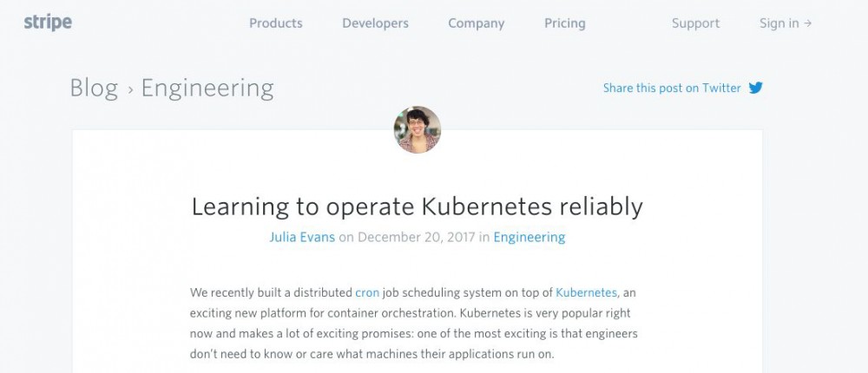The width and height of the screenshot is (868, 373).
Task: Click the December 20, 2017 post date
Action: tap(415, 237)
